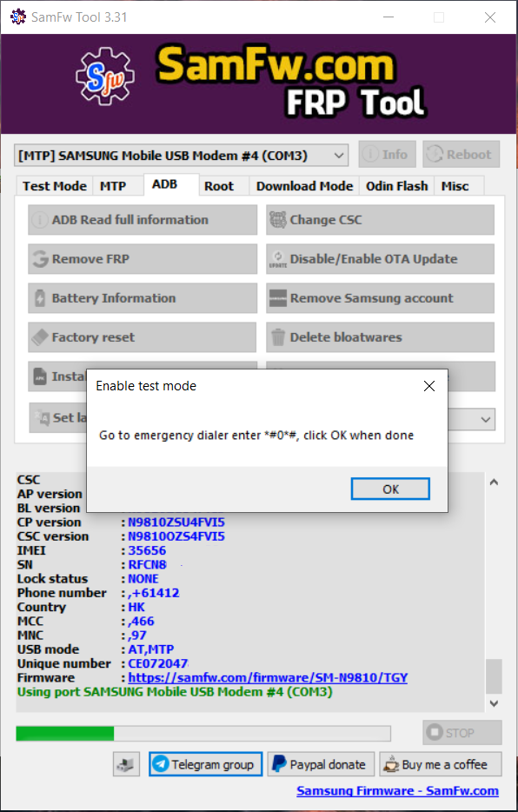Click the Remove FRP button
Screen dimensions: 518x812
[143, 259]
